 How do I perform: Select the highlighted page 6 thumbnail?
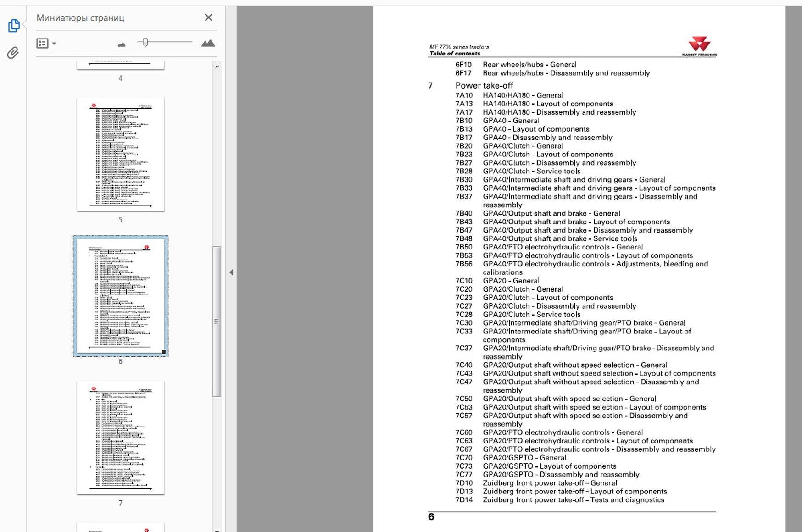(120, 295)
